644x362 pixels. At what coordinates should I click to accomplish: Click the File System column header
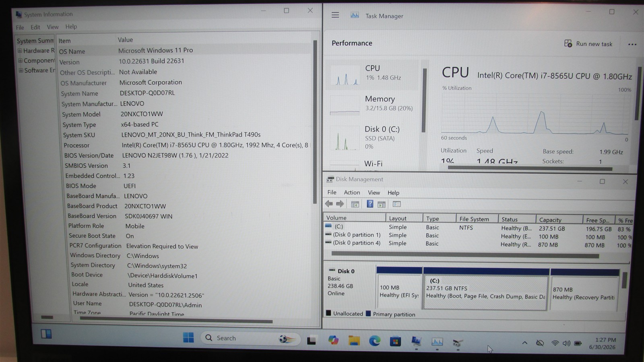(x=477, y=219)
